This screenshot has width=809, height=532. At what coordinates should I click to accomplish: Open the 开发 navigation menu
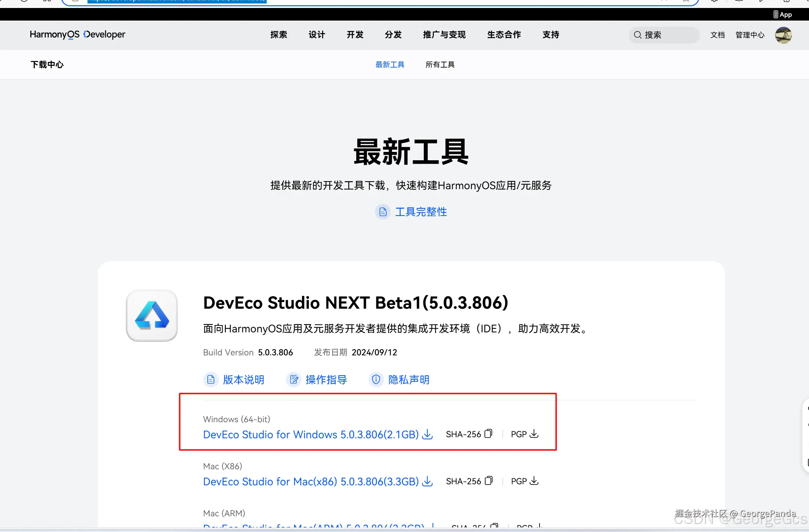(355, 34)
